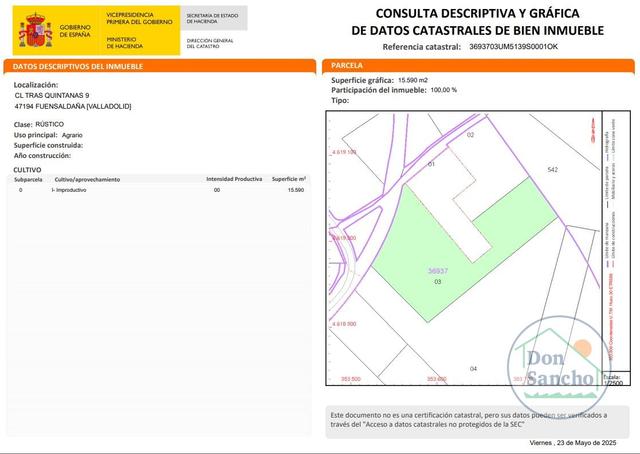Click the Superficie m² column header
This screenshot has width=640, height=454.
point(289,179)
